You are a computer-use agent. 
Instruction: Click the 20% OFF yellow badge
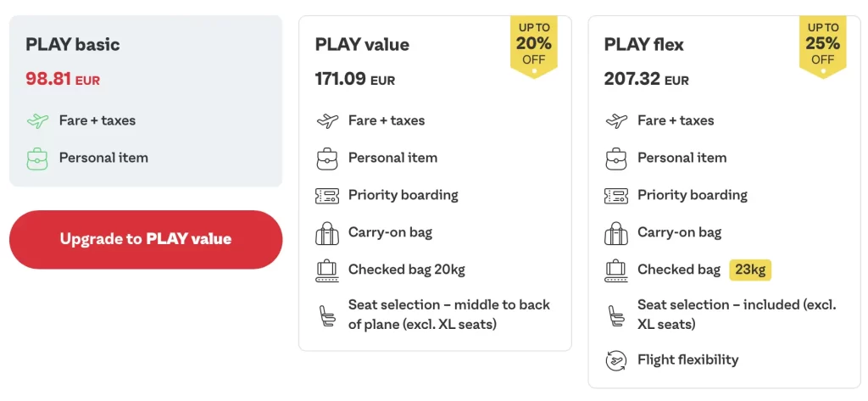point(534,44)
